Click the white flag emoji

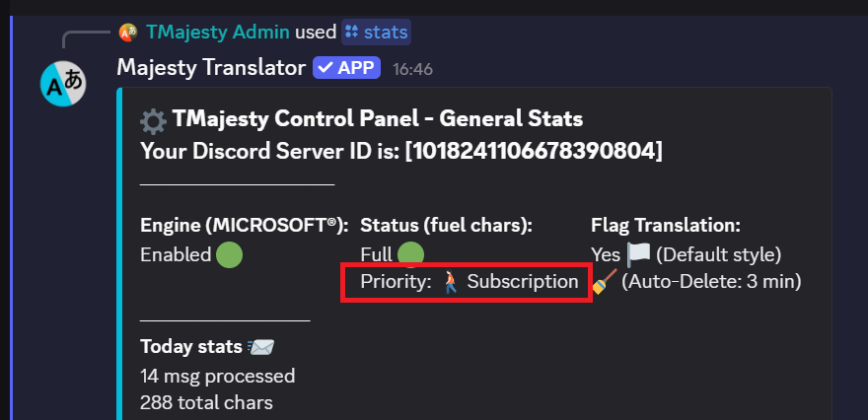[x=638, y=254]
